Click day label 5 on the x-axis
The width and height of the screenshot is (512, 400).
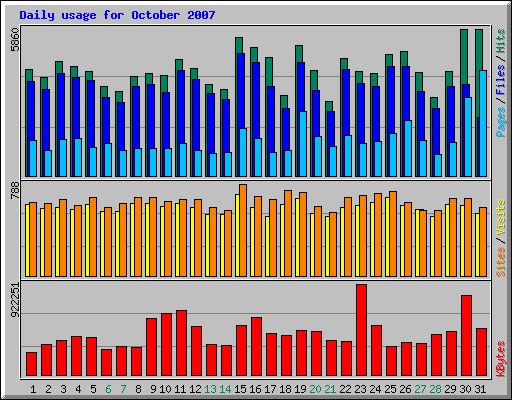tap(93, 389)
